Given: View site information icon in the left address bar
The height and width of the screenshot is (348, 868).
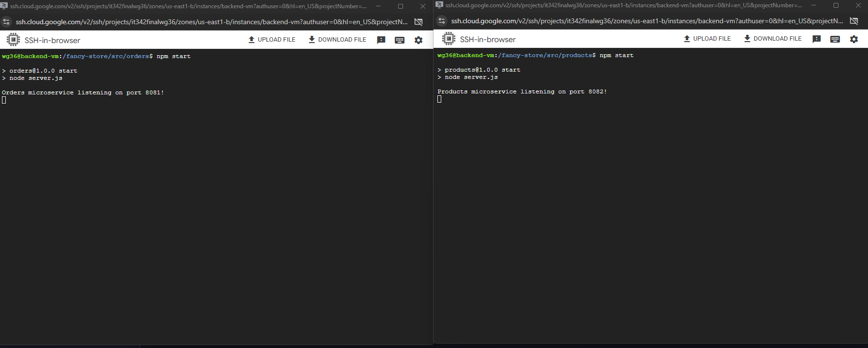Looking at the screenshot, I should [x=6, y=22].
